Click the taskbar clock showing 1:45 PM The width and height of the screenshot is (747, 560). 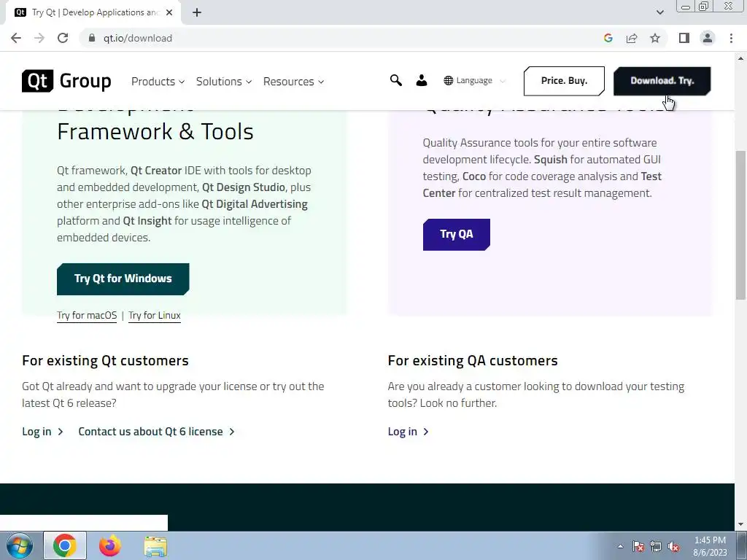[x=710, y=546]
